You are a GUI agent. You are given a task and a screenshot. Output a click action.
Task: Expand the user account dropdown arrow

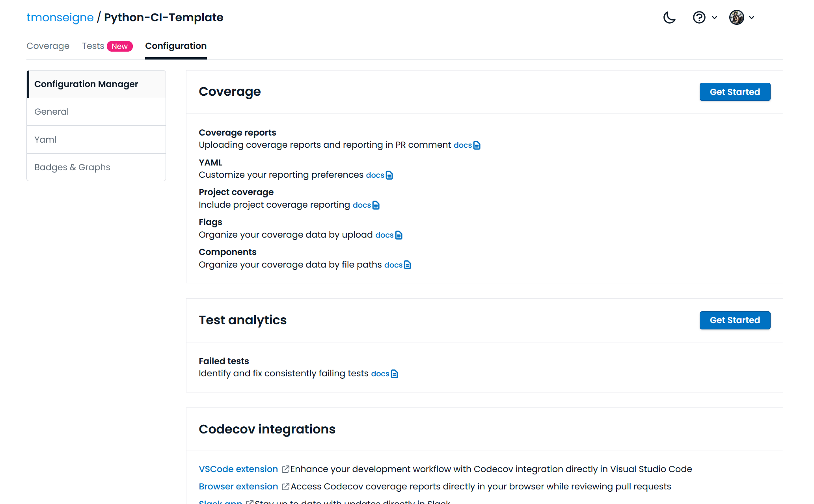click(752, 18)
